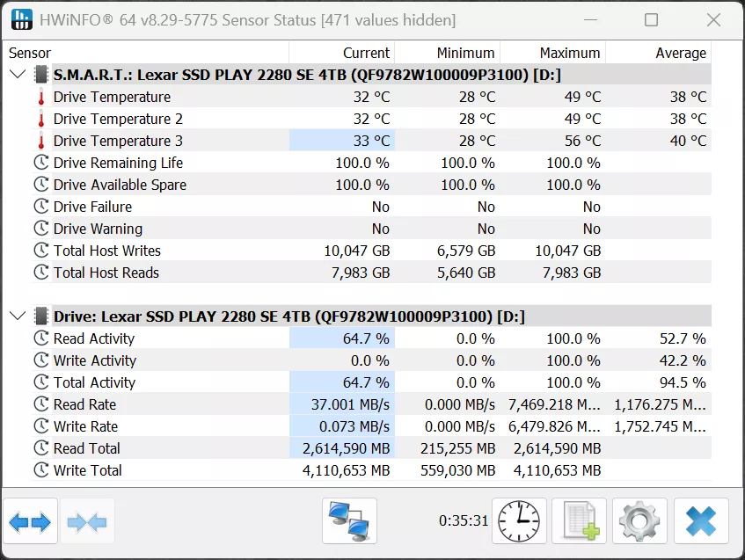Image resolution: width=745 pixels, height=560 pixels.
Task: Click the Minimum column header
Action: pos(447,53)
